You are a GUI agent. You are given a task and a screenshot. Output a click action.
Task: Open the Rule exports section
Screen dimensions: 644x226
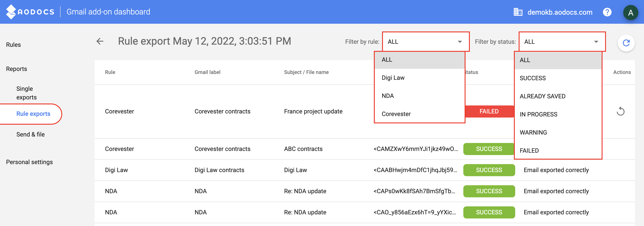pyautogui.click(x=33, y=114)
